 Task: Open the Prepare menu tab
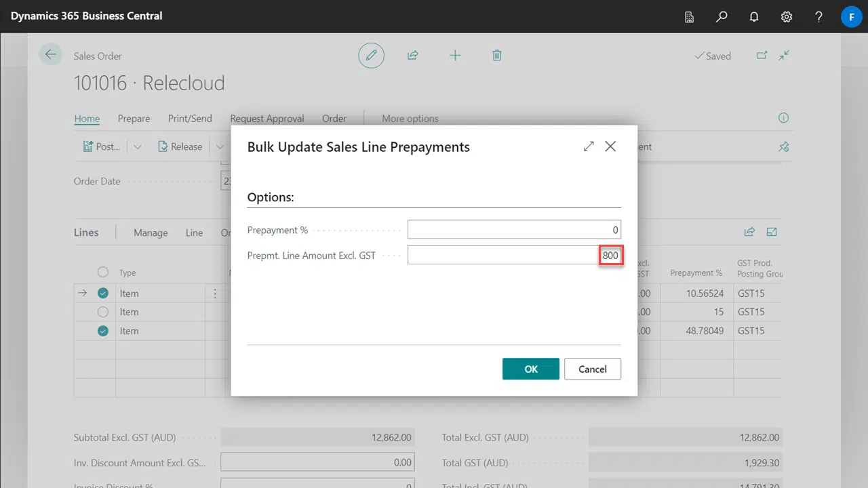coord(134,119)
